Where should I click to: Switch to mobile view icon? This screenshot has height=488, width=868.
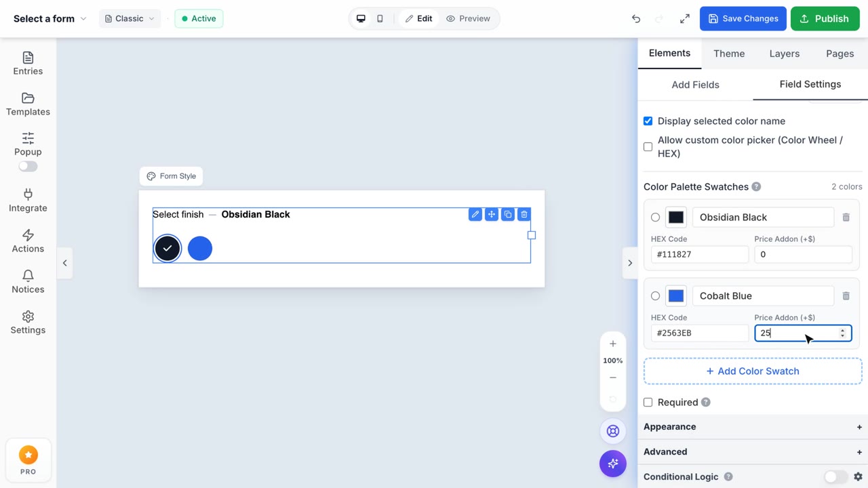coord(380,18)
